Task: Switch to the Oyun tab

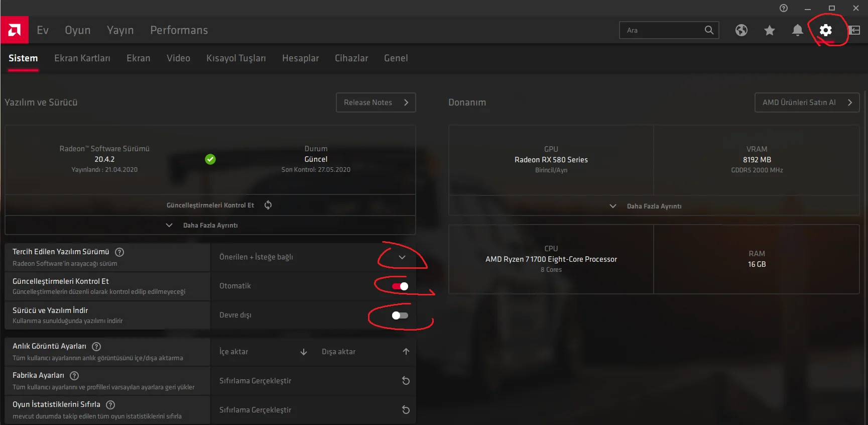Action: tap(78, 30)
